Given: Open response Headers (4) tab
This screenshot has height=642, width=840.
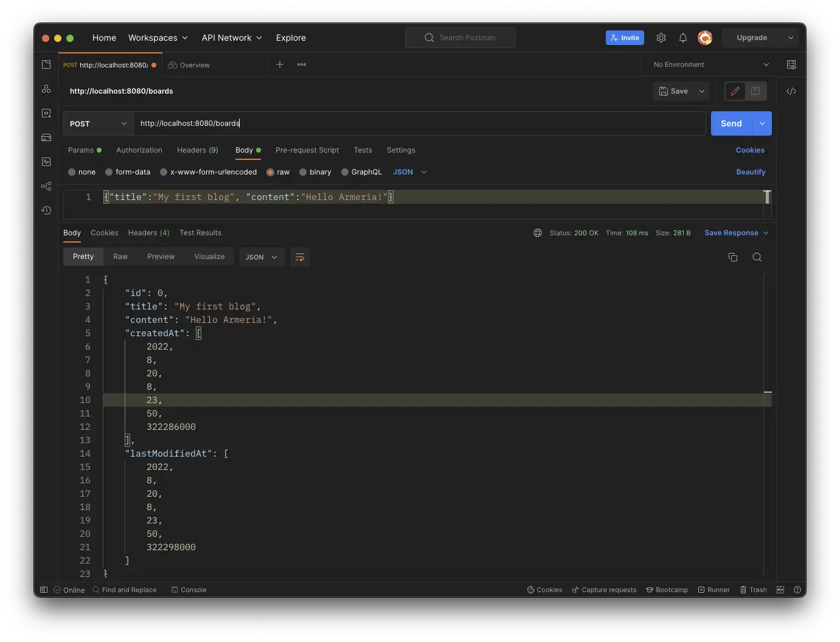Looking at the screenshot, I should click(x=149, y=233).
